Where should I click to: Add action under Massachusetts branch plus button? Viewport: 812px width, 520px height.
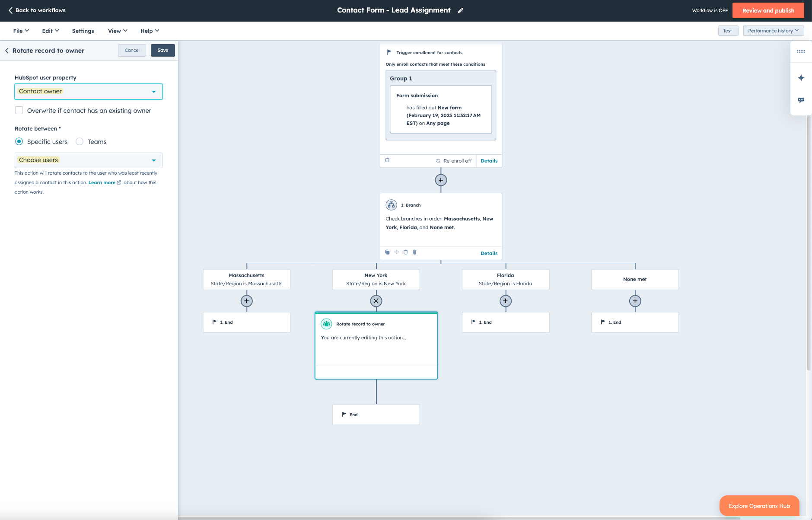[246, 301]
